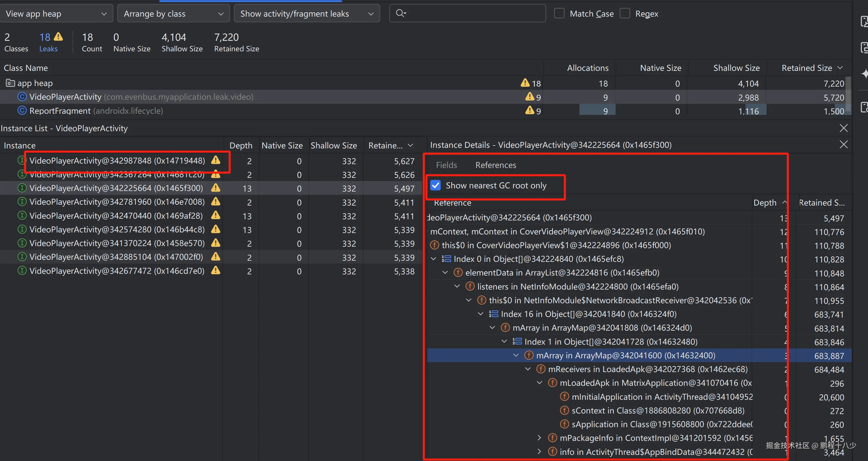
Task: Click the Leaks warning triangle icon
Action: pyautogui.click(x=59, y=36)
